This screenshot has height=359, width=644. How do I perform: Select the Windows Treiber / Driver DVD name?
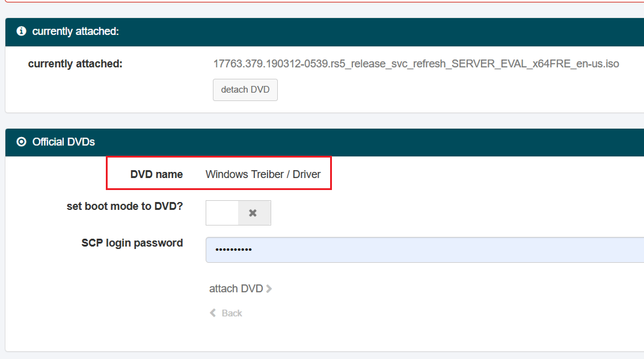(263, 174)
